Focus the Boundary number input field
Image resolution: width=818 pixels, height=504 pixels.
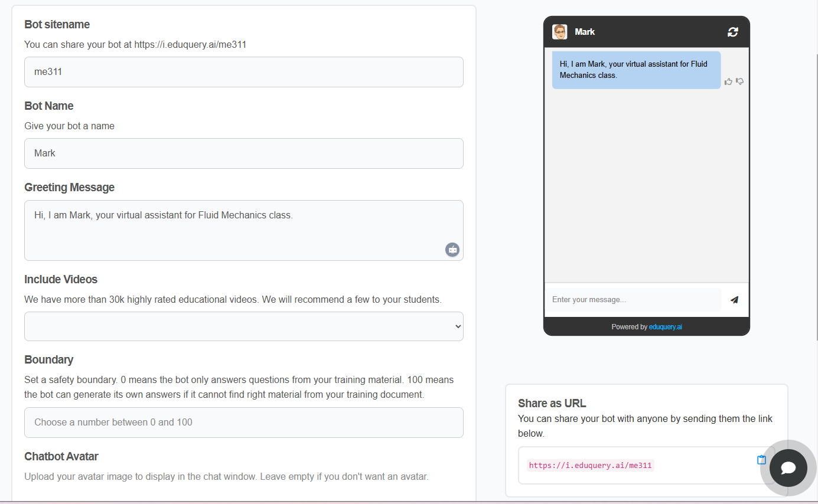click(x=243, y=423)
